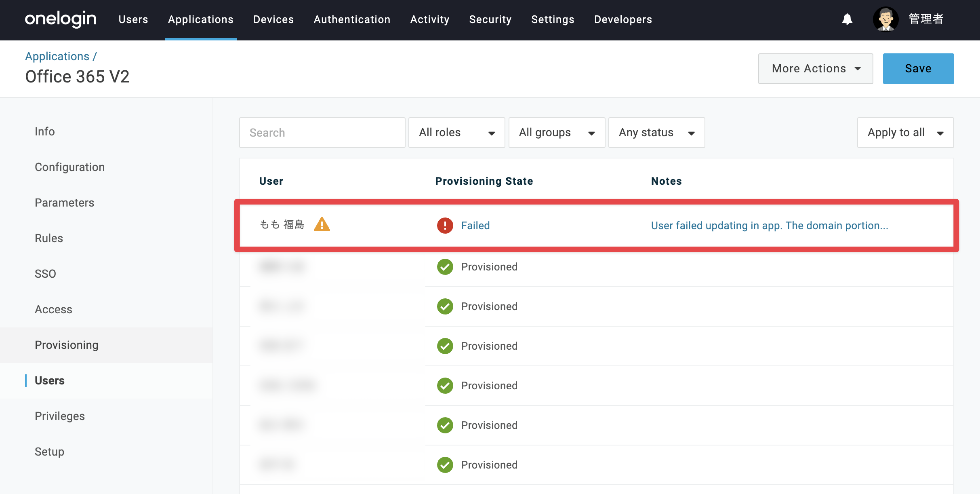The image size is (980, 494).
Task: Expand the More Actions dropdown
Action: (x=816, y=69)
